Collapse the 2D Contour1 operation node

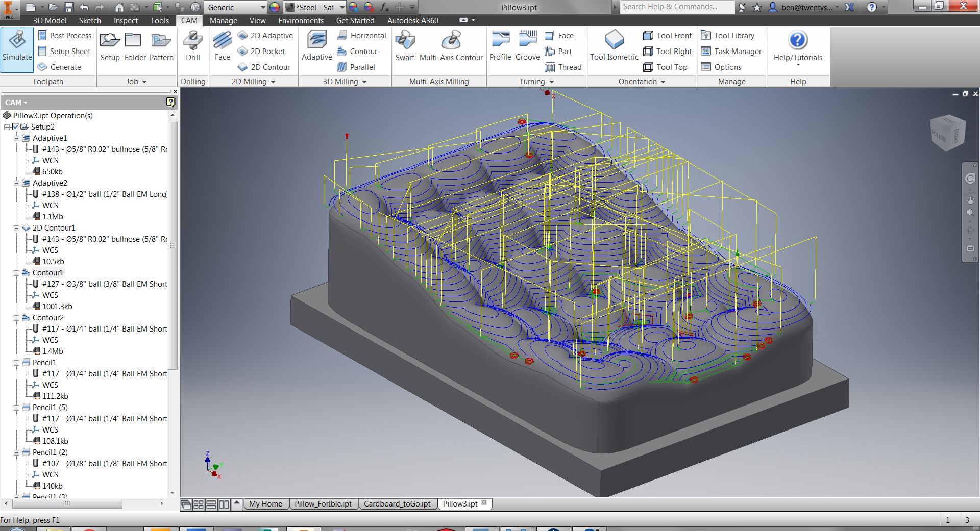pyautogui.click(x=16, y=228)
